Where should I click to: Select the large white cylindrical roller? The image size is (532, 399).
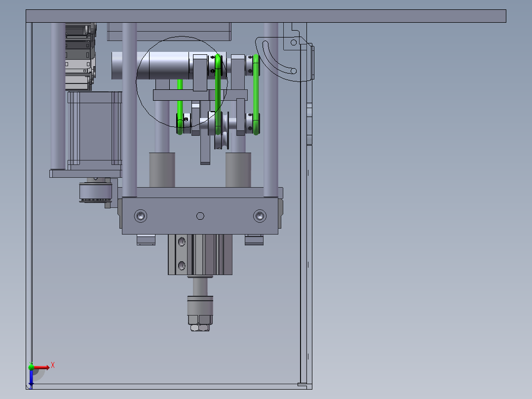(x=169, y=66)
